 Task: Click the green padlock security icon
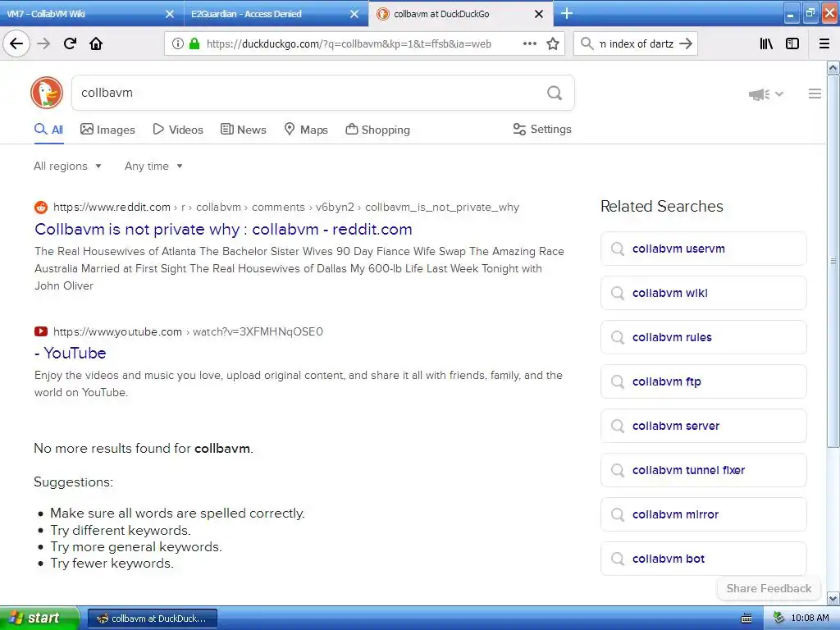pyautogui.click(x=194, y=43)
